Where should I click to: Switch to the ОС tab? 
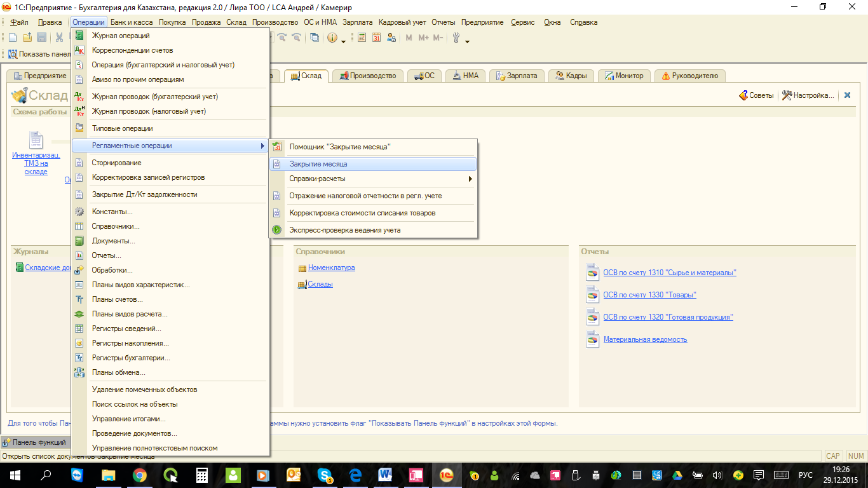coord(424,76)
